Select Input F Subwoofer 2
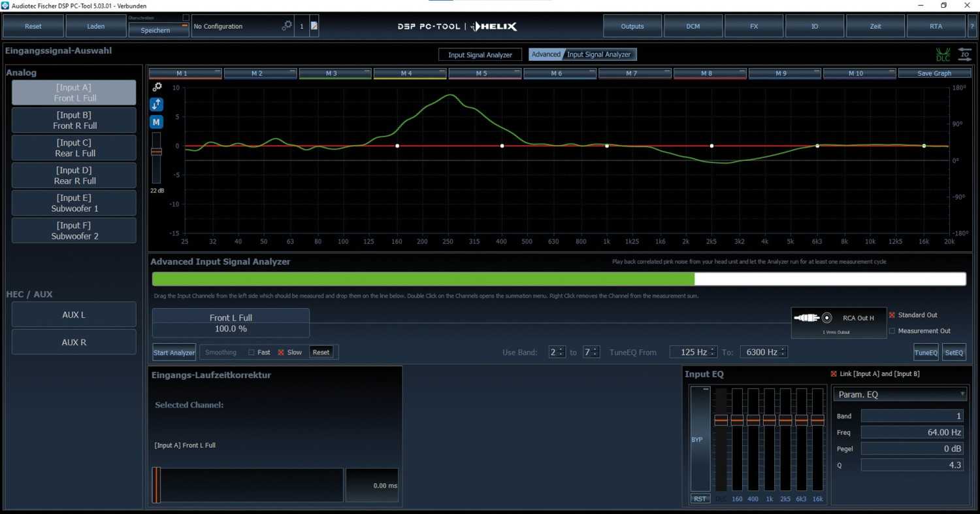This screenshot has height=514, width=980. (x=74, y=230)
